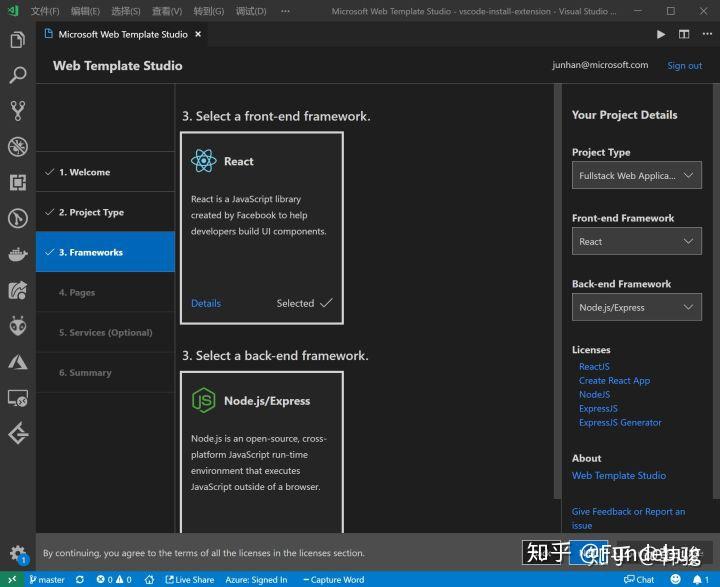This screenshot has height=587, width=720.
Task: Open the Back-end Framework dropdown
Action: click(636, 307)
